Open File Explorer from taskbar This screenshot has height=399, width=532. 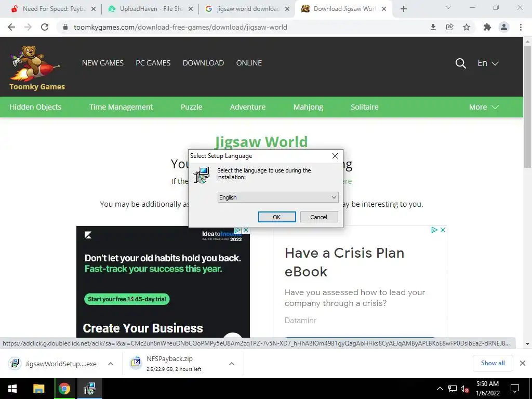point(38,389)
